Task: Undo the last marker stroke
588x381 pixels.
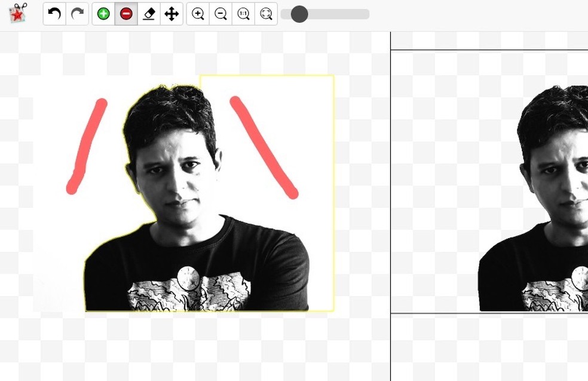Action: click(x=54, y=14)
